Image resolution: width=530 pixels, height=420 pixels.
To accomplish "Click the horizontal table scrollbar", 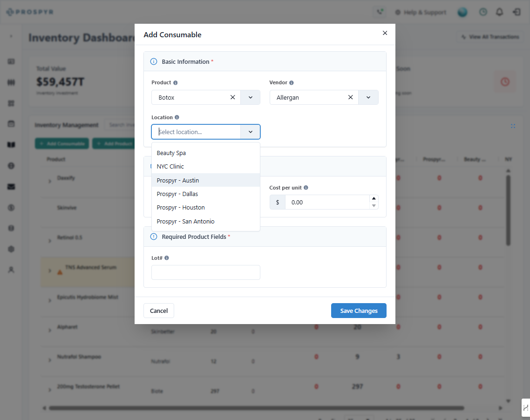I will pos(257,408).
